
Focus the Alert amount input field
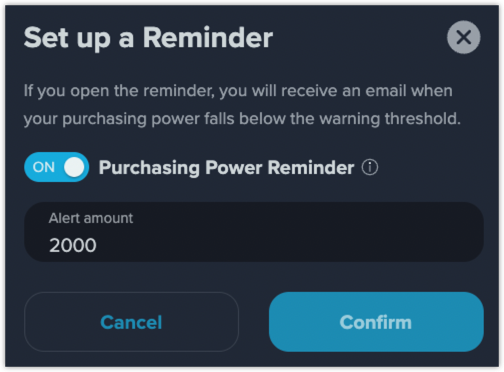[254, 232]
